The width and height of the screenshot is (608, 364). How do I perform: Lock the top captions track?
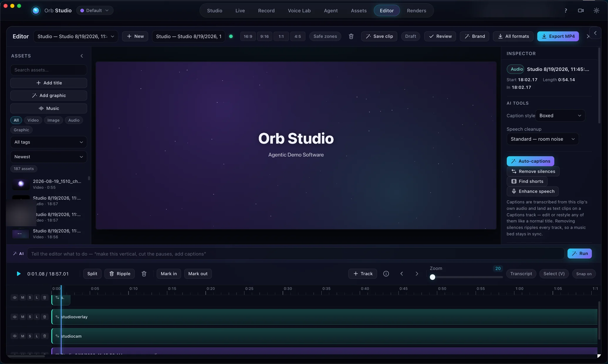37,297
